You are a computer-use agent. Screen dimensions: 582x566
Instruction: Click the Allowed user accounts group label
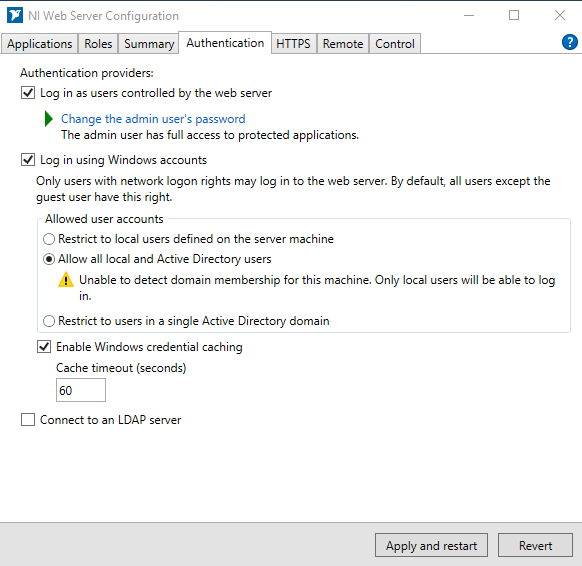pos(104,219)
